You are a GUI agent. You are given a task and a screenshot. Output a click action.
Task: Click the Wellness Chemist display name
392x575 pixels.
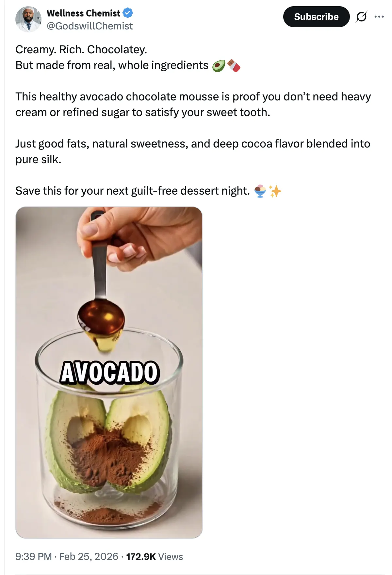(84, 13)
